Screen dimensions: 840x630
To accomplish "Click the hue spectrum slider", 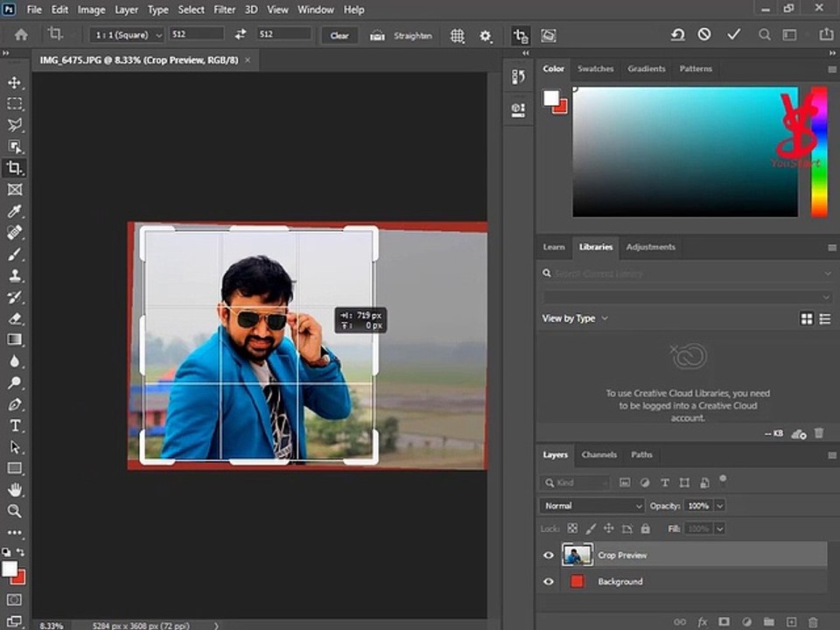I will pyautogui.click(x=819, y=151).
